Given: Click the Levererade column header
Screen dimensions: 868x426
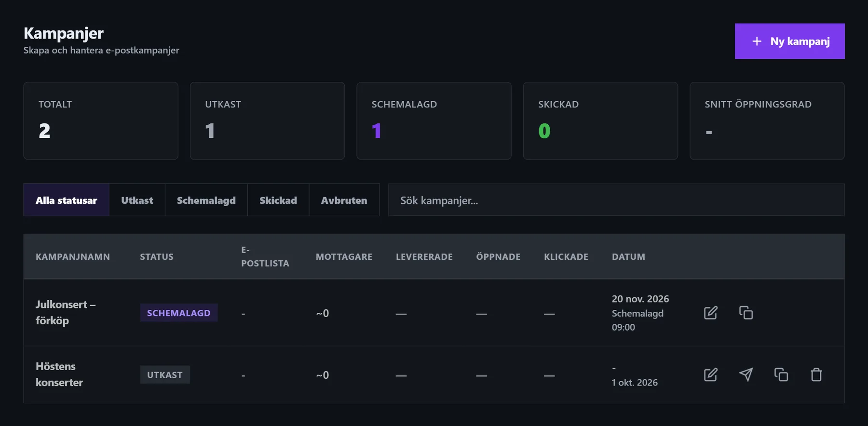Looking at the screenshot, I should coord(424,257).
